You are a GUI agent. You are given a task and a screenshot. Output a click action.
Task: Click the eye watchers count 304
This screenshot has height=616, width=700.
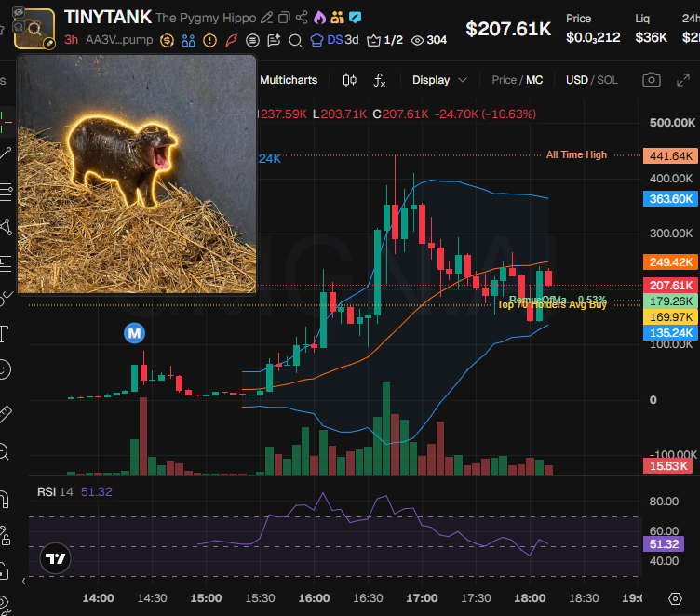pyautogui.click(x=429, y=40)
